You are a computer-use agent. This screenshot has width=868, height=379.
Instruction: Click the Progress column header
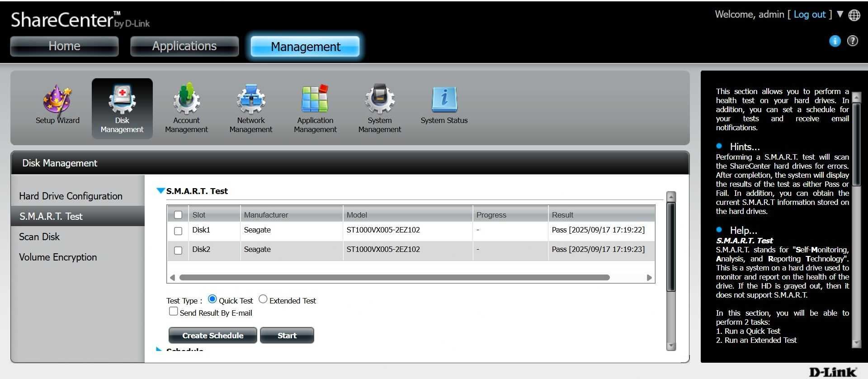click(x=510, y=215)
